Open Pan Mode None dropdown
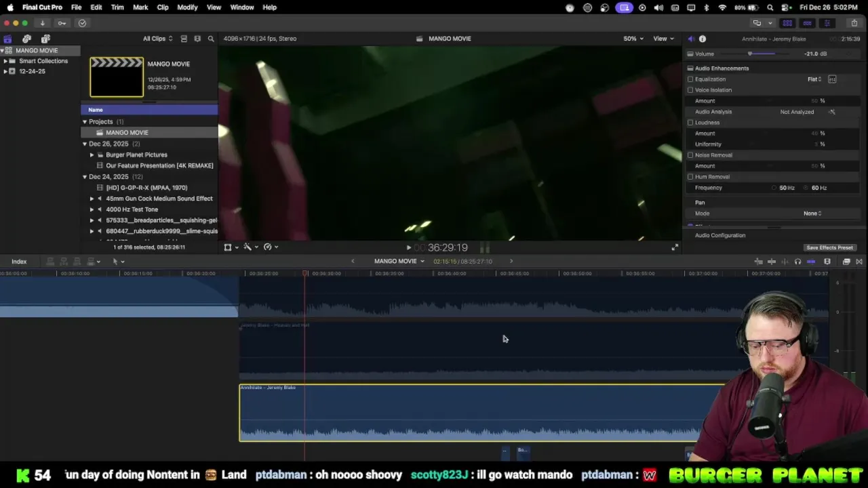 (812, 213)
